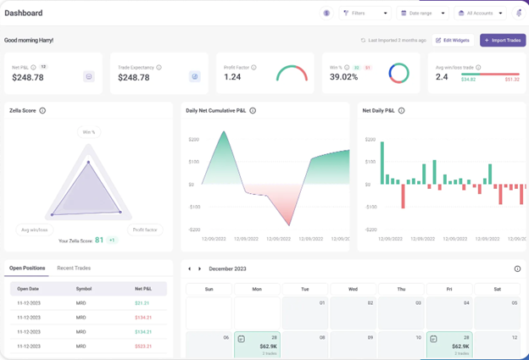
Task: Click the purple icon in Net P&L card
Action: pyautogui.click(x=89, y=77)
